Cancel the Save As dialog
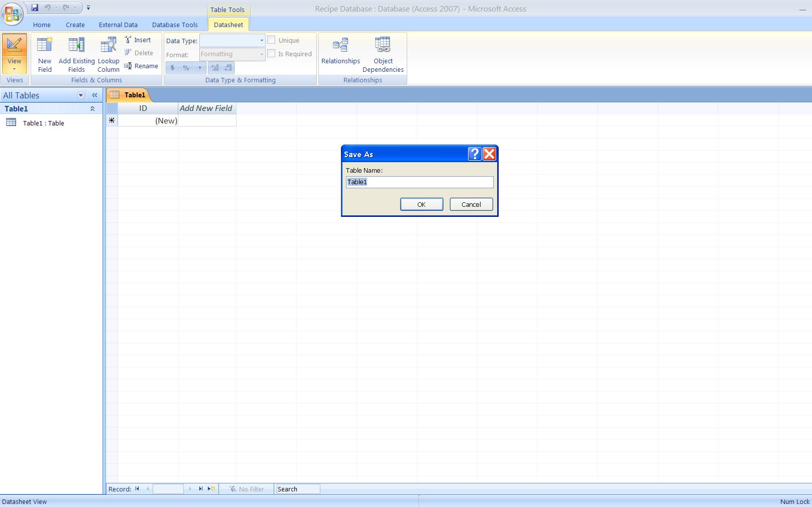 (x=471, y=204)
